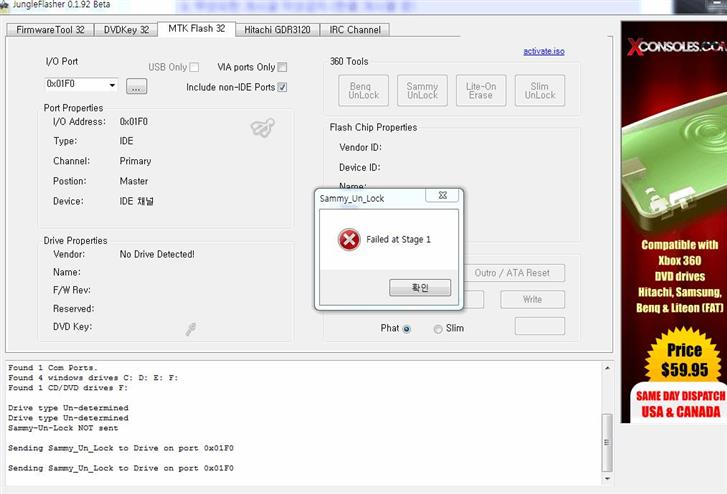Open the Hitachi GDR3120 tab
Viewport: 727px width, 494px height.
(x=277, y=30)
